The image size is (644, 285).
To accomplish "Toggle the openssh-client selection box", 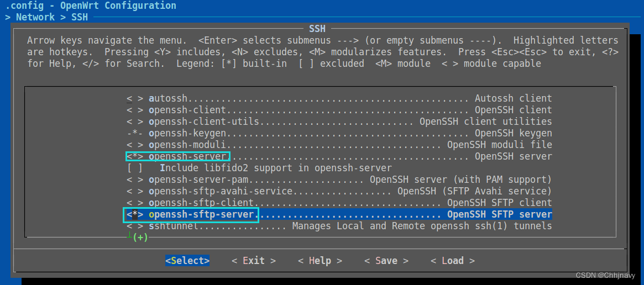I will pos(135,110).
